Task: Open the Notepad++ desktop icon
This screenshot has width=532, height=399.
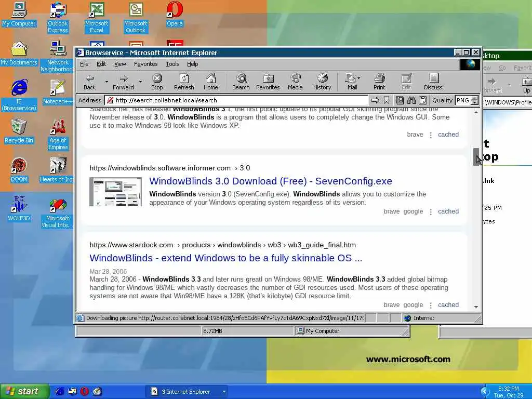Action: pos(57,92)
